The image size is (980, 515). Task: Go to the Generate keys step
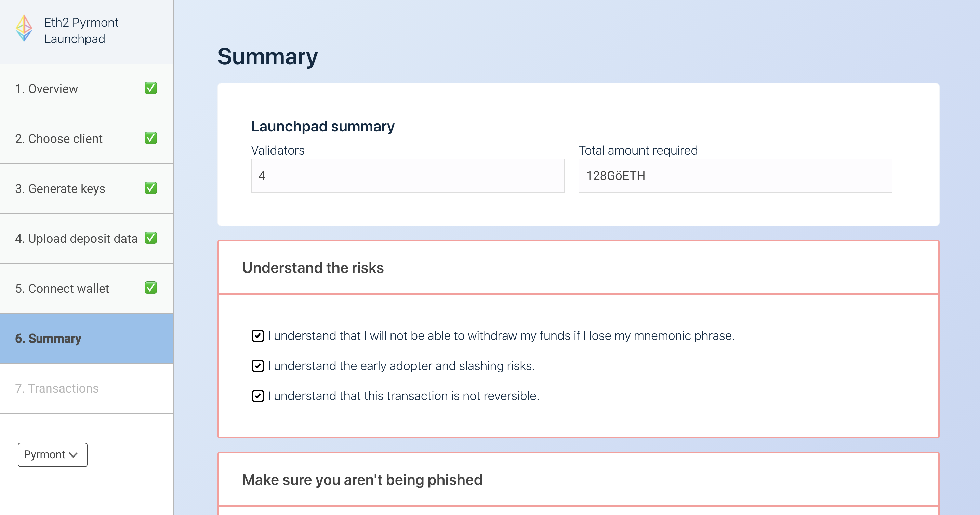pyautogui.click(x=61, y=188)
